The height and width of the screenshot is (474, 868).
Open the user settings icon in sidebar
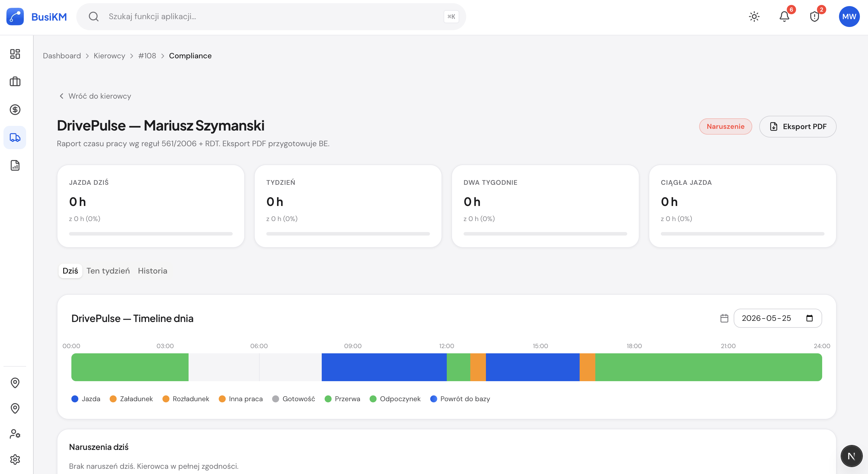15,434
